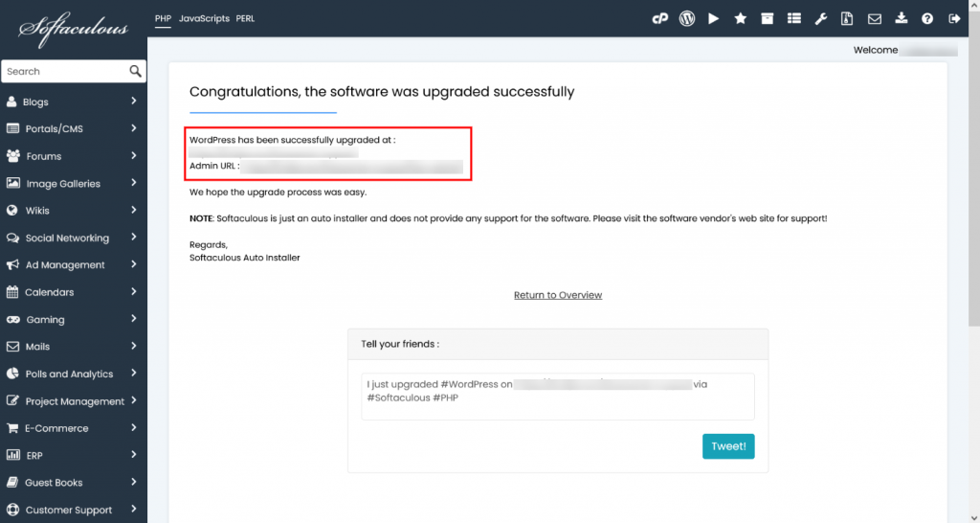
Task: Expand the Wikis chevron
Action: coord(134,210)
